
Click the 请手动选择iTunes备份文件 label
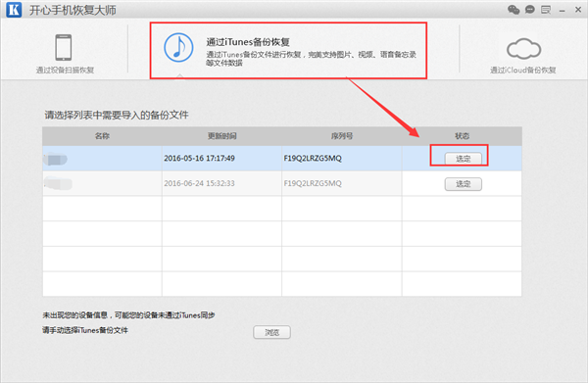85,330
